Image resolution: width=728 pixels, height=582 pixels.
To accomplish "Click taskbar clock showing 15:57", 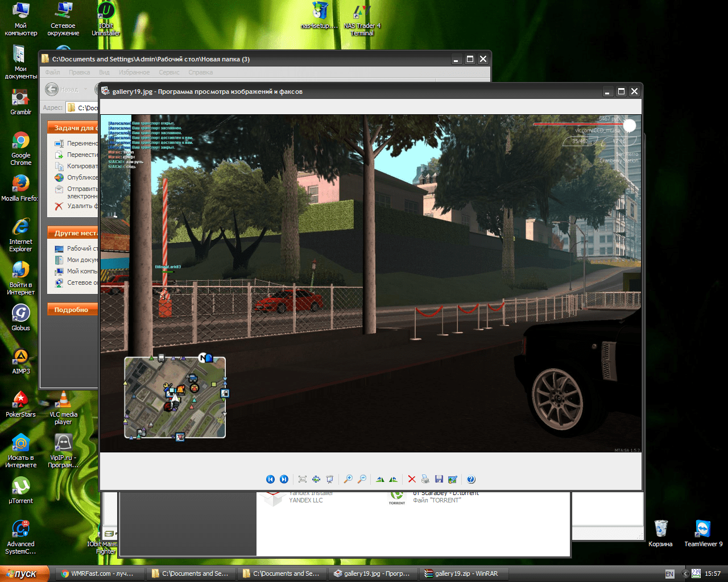I will (x=713, y=574).
